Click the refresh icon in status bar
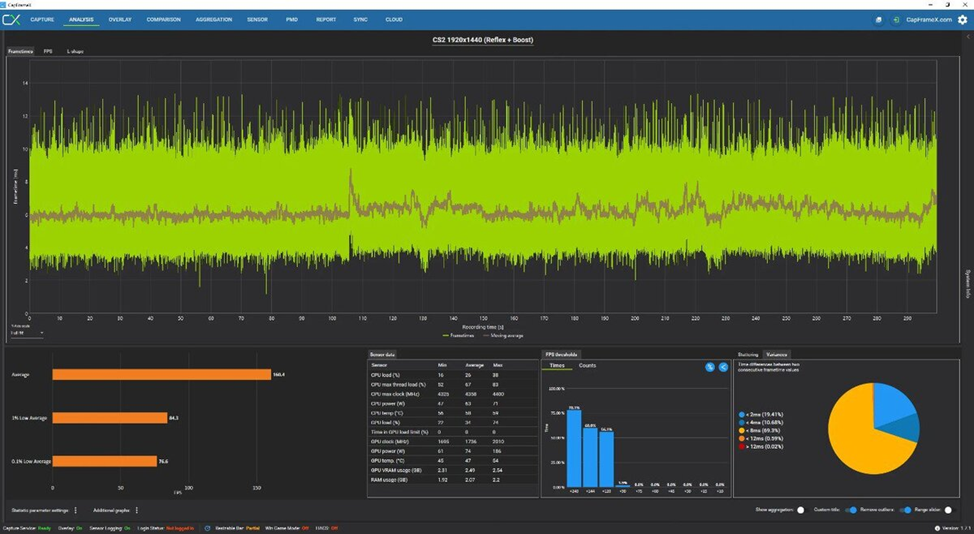This screenshot has width=974, height=534. pyautogui.click(x=207, y=528)
